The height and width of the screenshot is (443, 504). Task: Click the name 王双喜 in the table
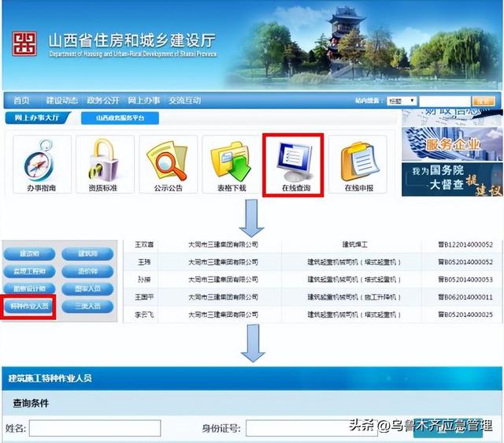pyautogui.click(x=144, y=244)
